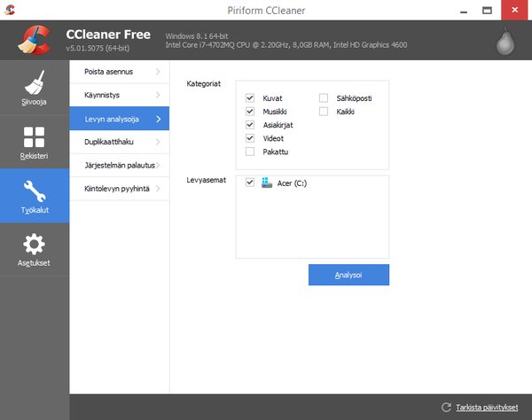The width and height of the screenshot is (532, 420).
Task: Click the Levyasemat heading
Action: coord(207,180)
